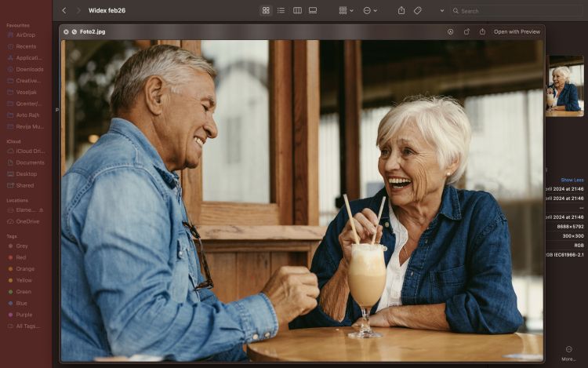
Task: Click the Show Less link
Action: pyautogui.click(x=572, y=180)
